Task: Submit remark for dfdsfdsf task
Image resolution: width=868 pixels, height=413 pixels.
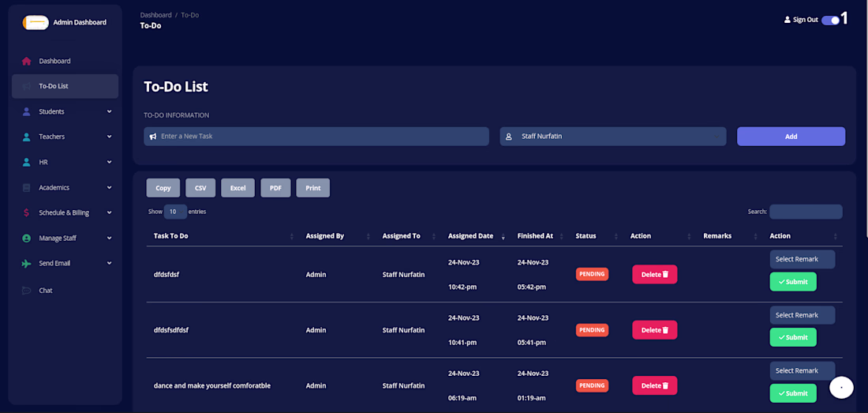Action: tap(793, 282)
